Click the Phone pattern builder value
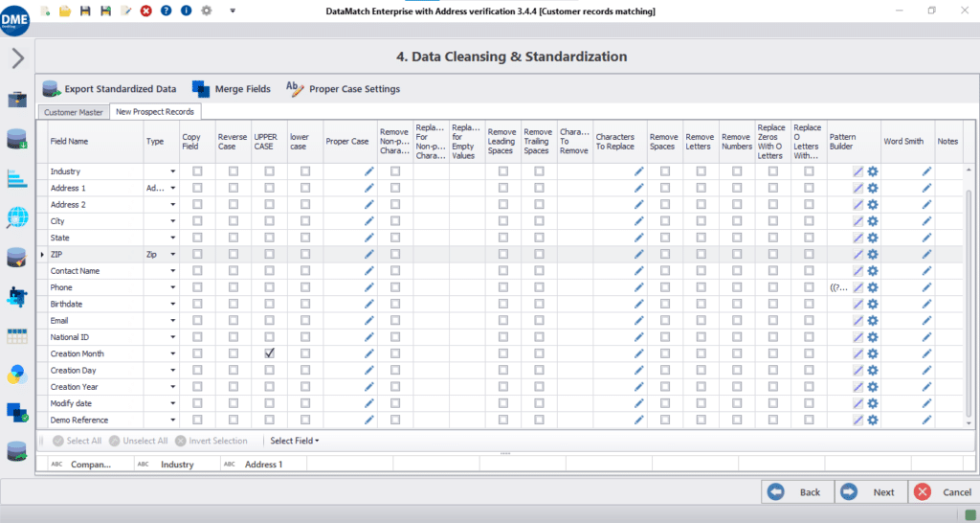The width and height of the screenshot is (980, 523). tap(839, 287)
